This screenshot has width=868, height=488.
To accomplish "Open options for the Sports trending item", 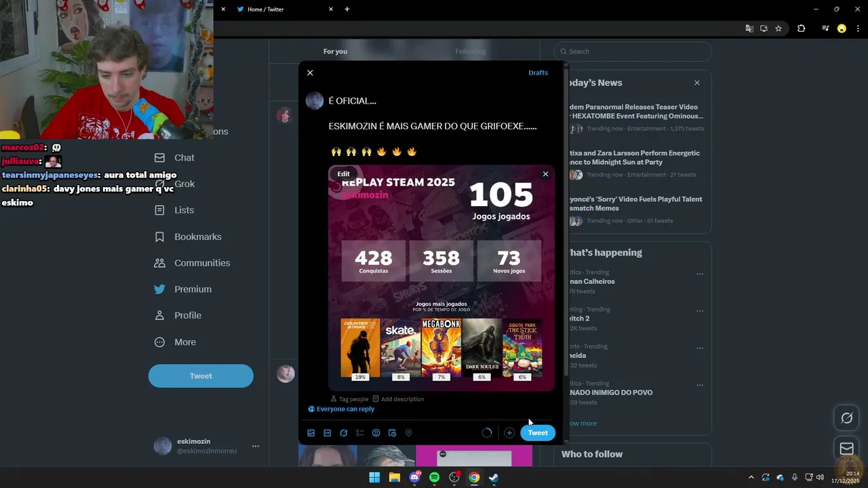I will point(700,349).
